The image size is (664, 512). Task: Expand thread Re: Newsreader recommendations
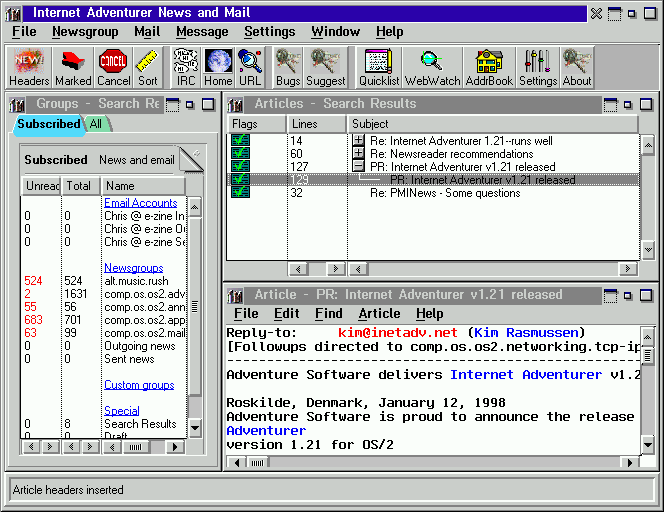[358, 153]
